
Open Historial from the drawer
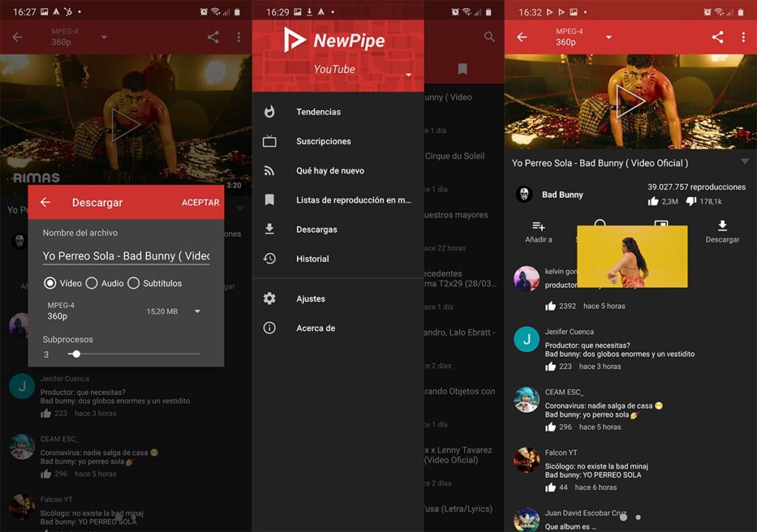coord(312,259)
